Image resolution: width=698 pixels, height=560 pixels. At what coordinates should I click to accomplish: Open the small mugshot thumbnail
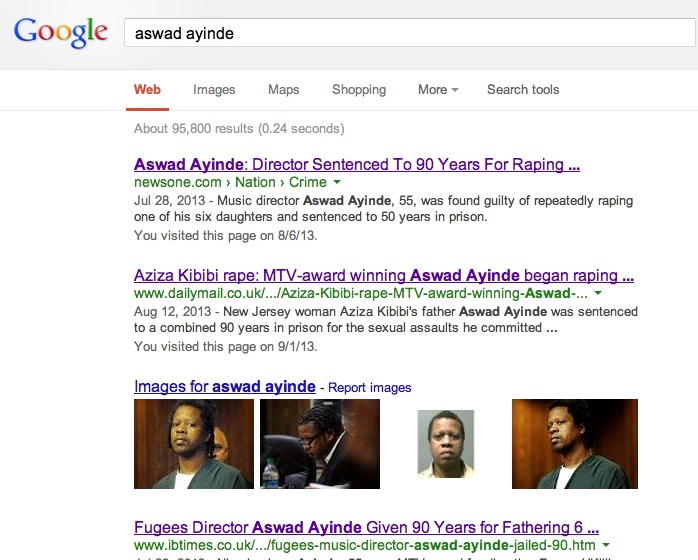446,444
